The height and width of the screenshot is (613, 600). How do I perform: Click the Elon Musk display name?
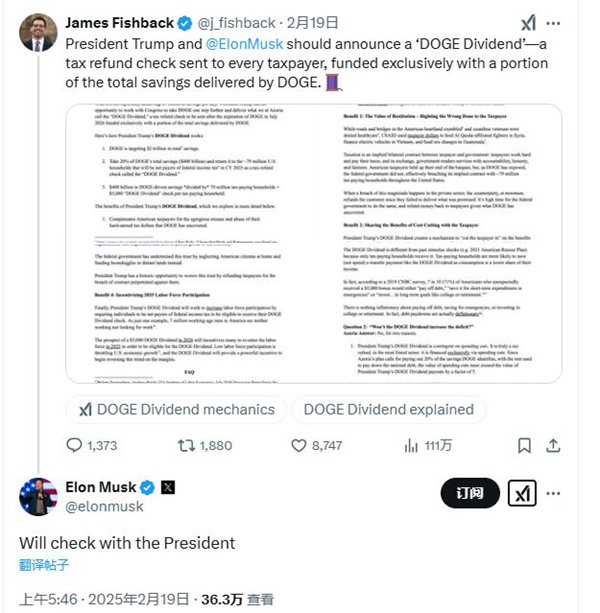98,487
